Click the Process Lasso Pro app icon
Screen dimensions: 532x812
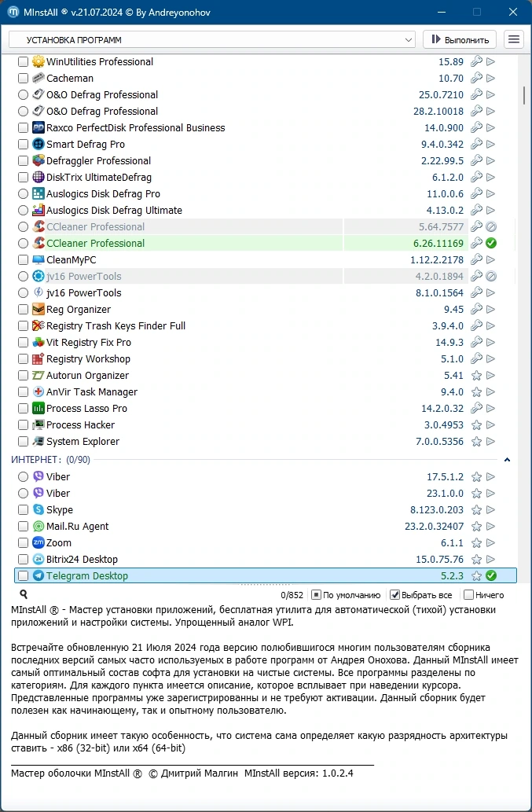click(x=38, y=408)
